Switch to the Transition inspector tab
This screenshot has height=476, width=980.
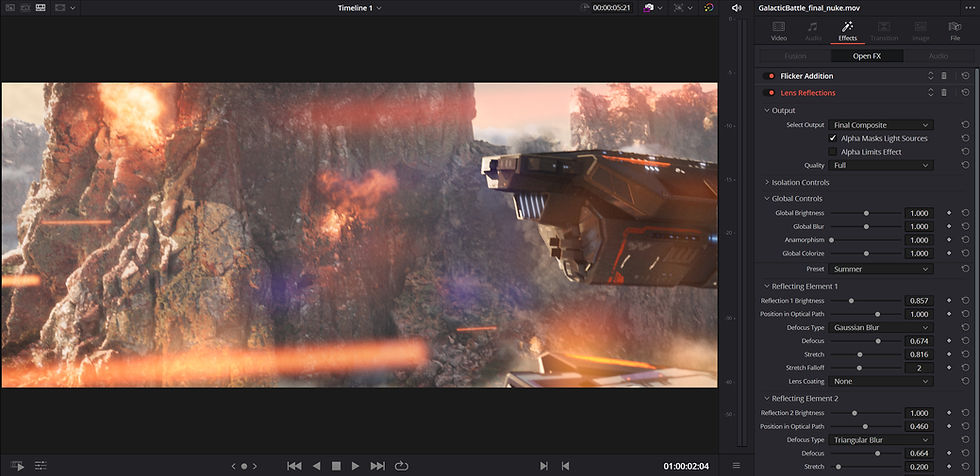click(884, 31)
